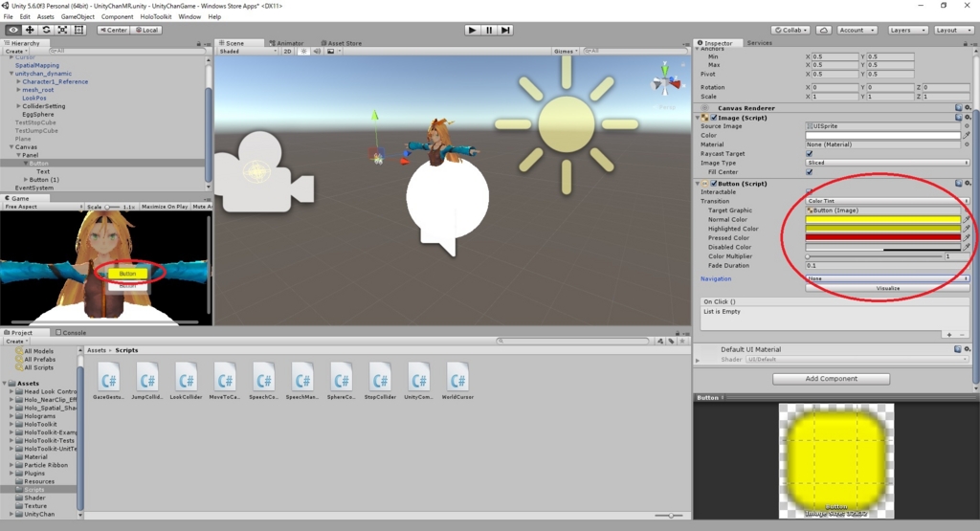Toggle Fill Center checkbox

(810, 172)
